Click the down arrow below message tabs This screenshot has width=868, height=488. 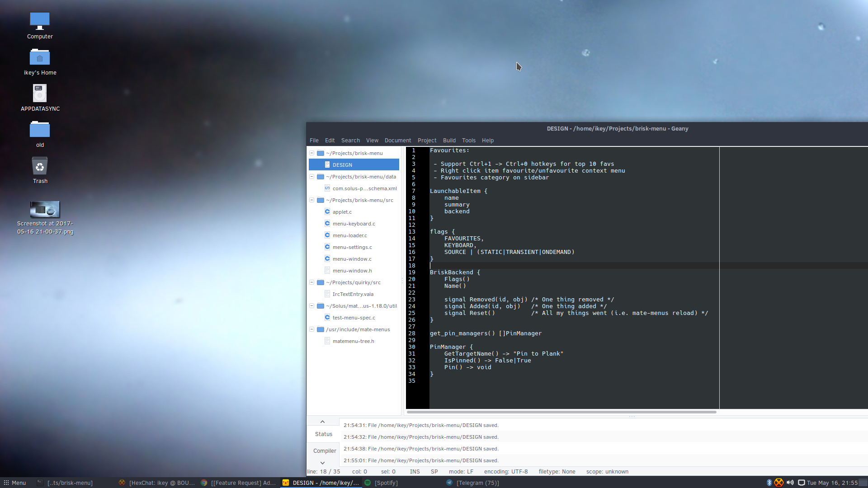tap(322, 463)
